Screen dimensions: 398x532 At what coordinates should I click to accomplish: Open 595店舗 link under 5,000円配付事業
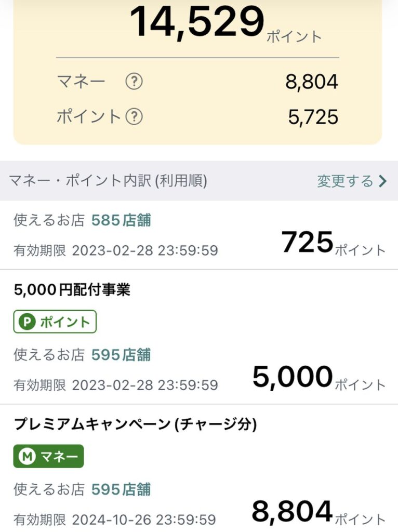(x=121, y=355)
